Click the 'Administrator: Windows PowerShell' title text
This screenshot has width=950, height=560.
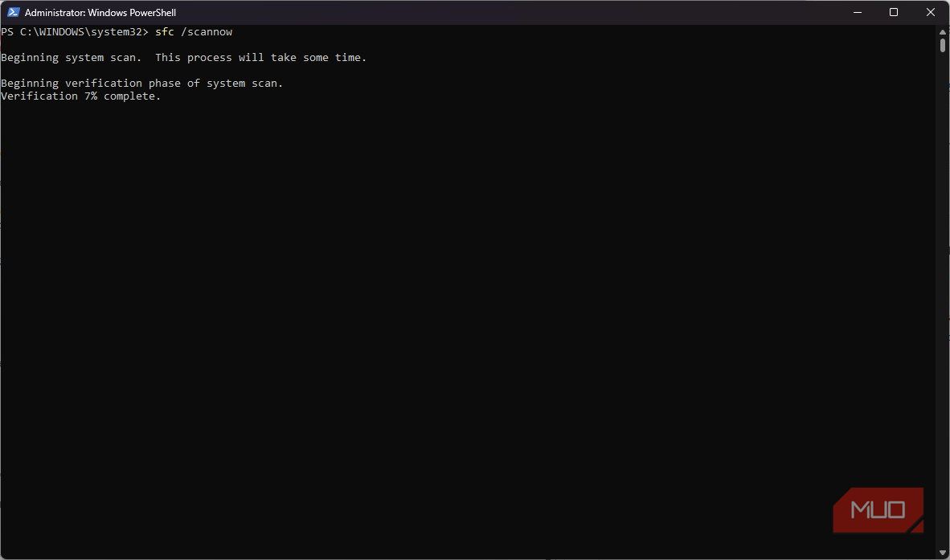(100, 12)
